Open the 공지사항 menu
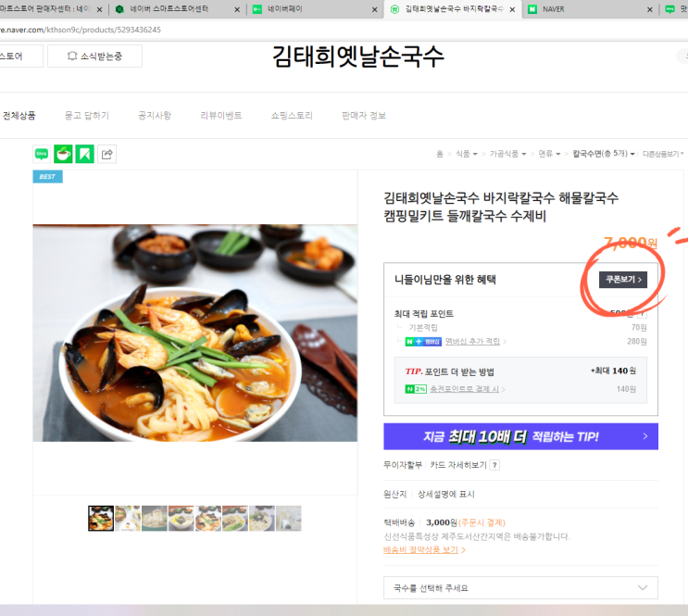 [x=155, y=116]
